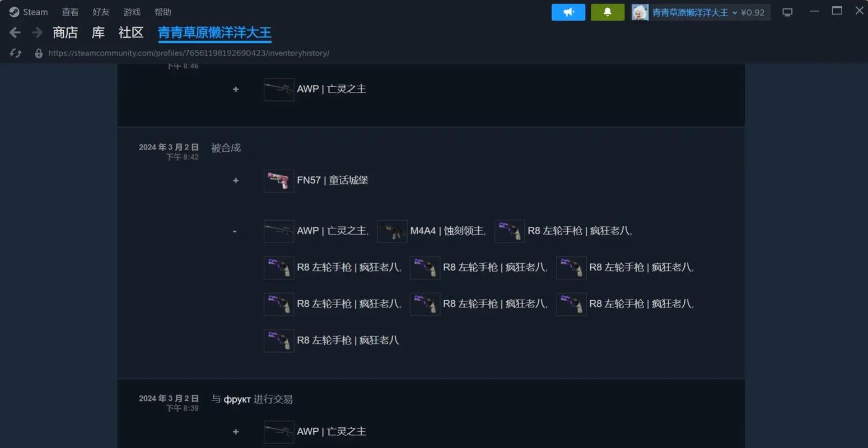This screenshot has height=448, width=868.
Task: Click the pink FN57 pistol thumbnail
Action: click(279, 181)
